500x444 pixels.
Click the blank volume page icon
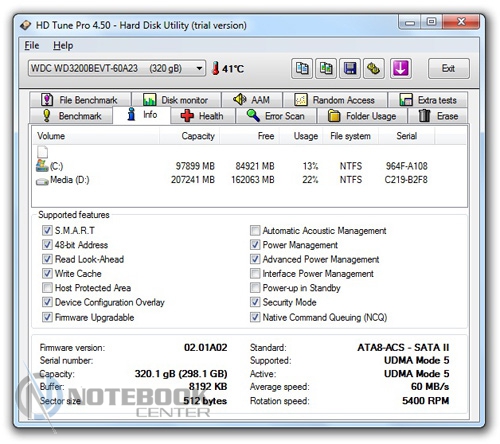42,152
